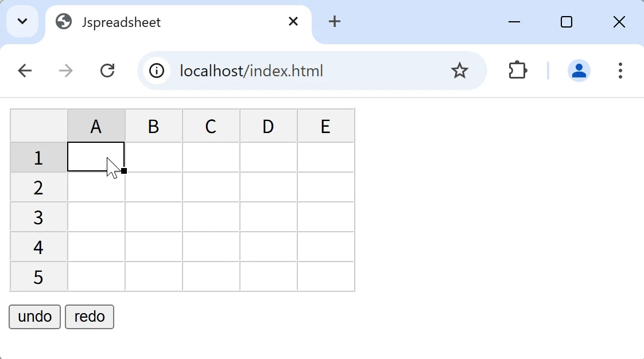This screenshot has width=644, height=359.
Task: Click cell B2 in the spreadsheet
Action: point(154,187)
